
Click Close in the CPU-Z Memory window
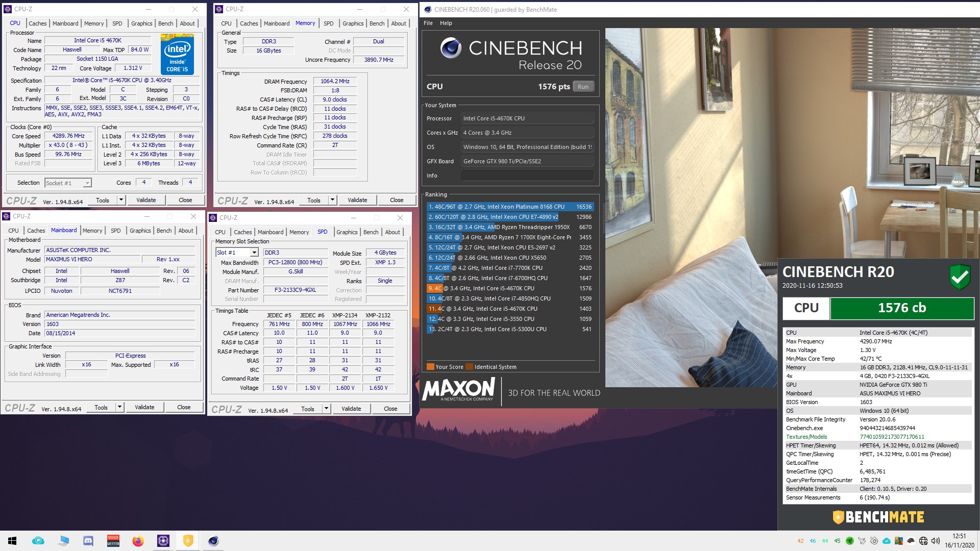(397, 200)
